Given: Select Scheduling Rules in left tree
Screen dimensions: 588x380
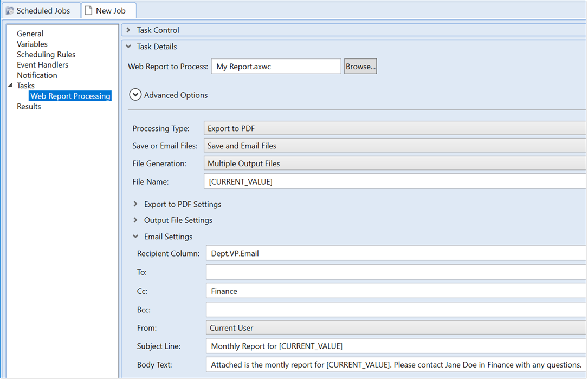Looking at the screenshot, I should pos(46,55).
